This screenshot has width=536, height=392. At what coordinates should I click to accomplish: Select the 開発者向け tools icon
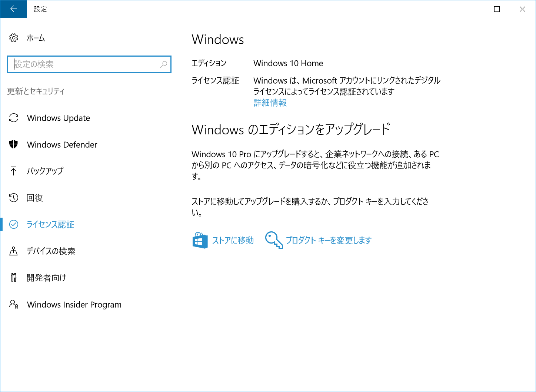(14, 278)
